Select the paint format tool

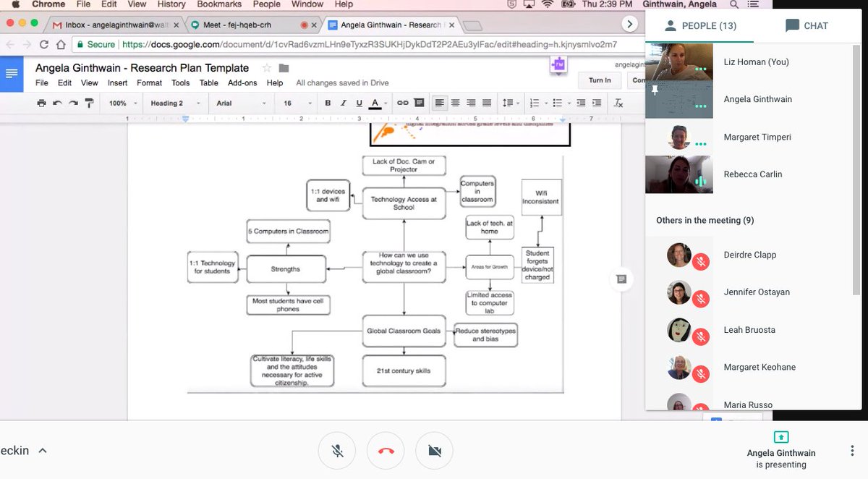[88, 103]
